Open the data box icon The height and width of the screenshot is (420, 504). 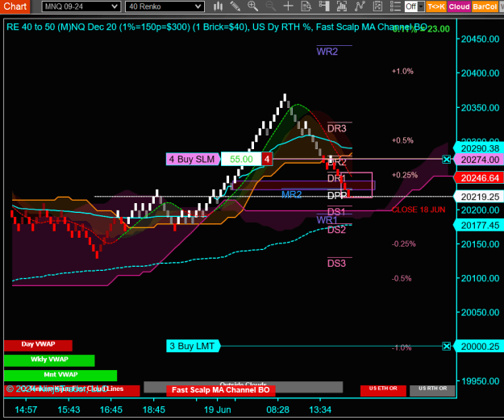(306, 6)
